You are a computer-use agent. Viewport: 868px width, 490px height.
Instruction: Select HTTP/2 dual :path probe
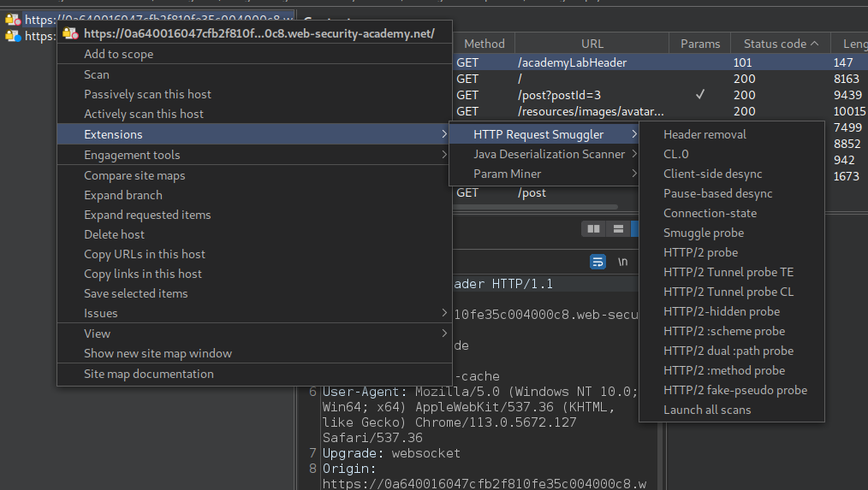pos(732,351)
